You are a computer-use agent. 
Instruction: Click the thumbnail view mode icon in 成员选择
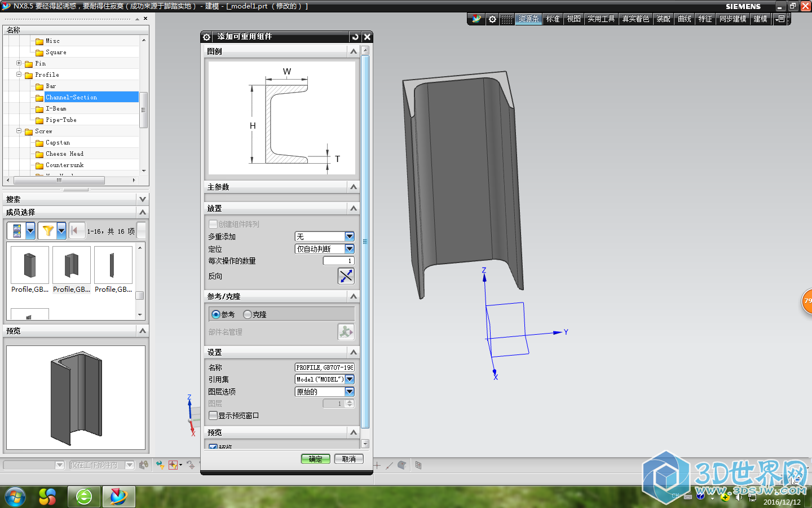[17, 230]
